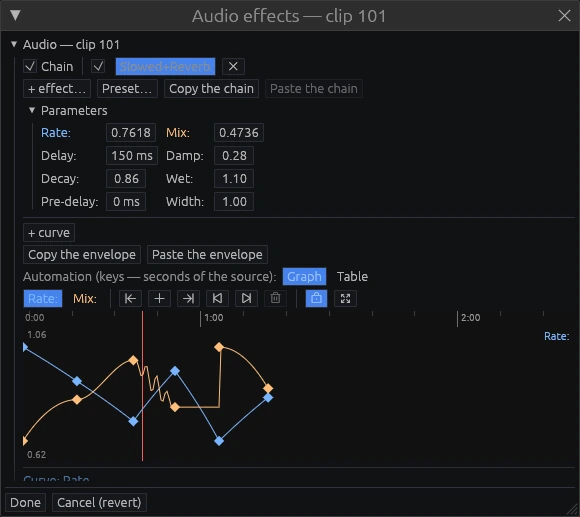The image size is (580, 517).
Task: Click the blue Rate: parameter label
Action: [55, 132]
